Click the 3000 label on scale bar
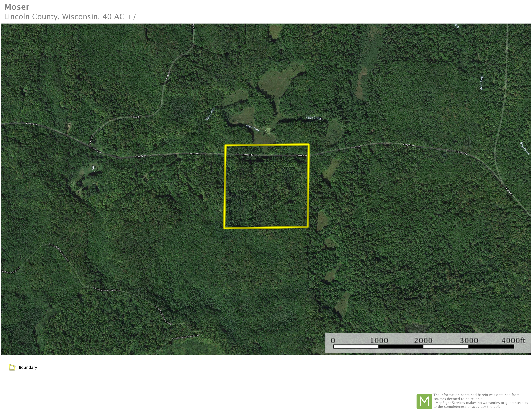Viewport: 532px width, 411px height. coord(469,340)
